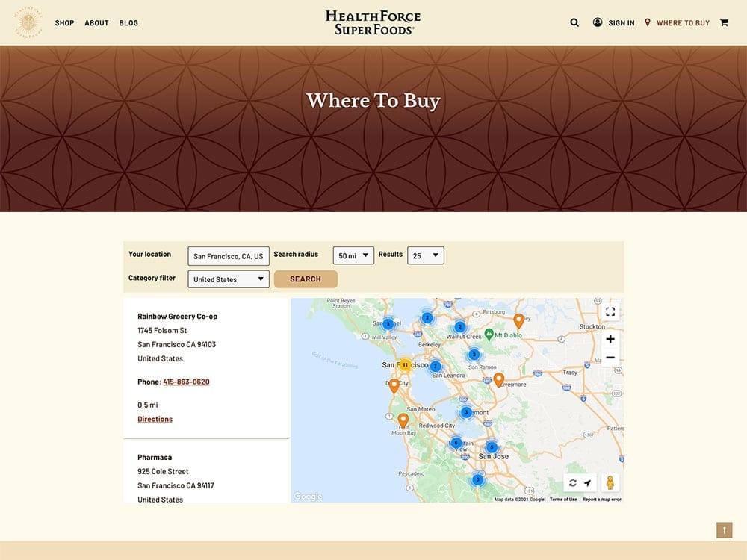Click the blue cluster on San Jose

coord(492,447)
